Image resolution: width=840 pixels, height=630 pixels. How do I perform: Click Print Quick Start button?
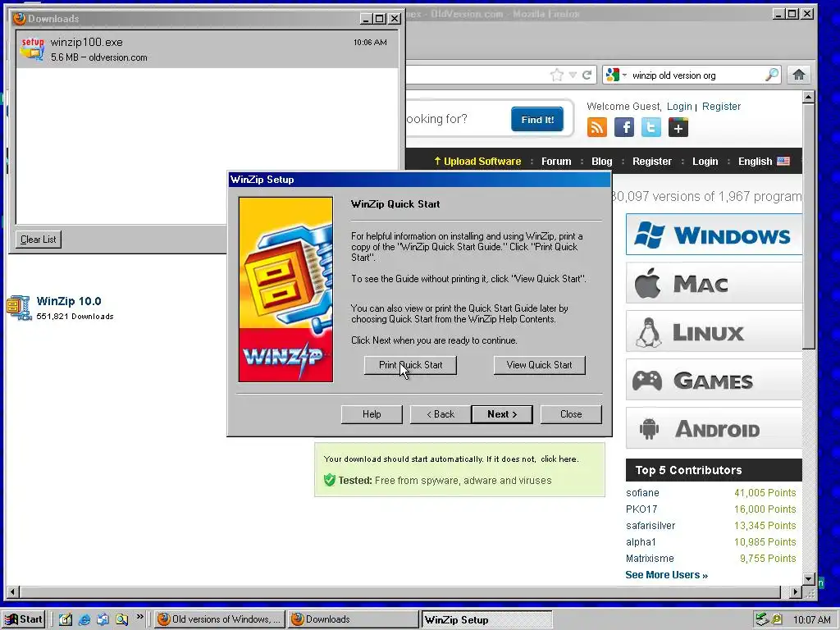point(410,365)
